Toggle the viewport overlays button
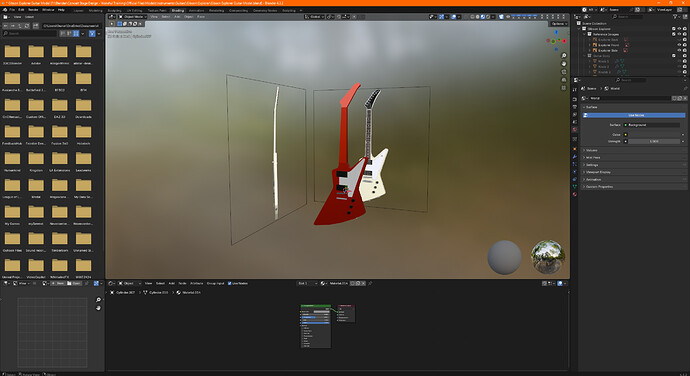The height and width of the screenshot is (376, 690). pyautogui.click(x=454, y=17)
